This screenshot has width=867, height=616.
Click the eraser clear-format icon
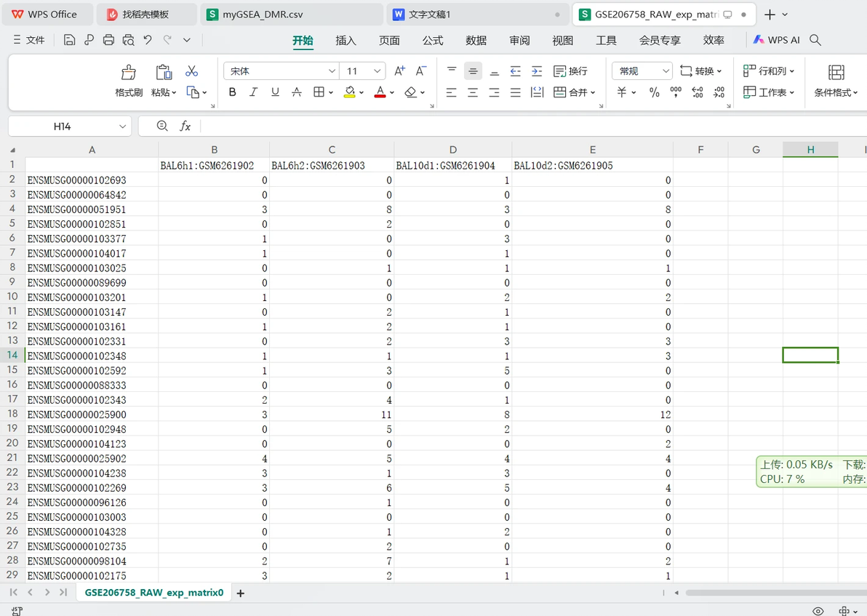coord(410,92)
